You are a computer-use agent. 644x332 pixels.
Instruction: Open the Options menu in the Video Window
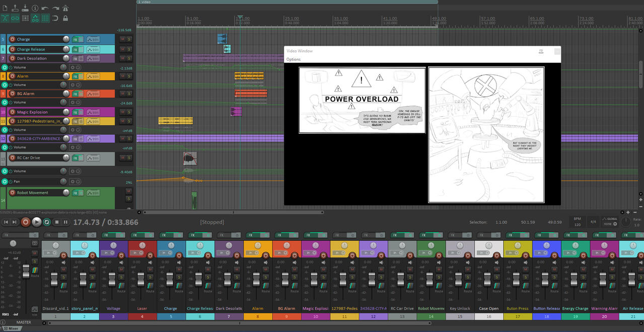pyautogui.click(x=294, y=59)
